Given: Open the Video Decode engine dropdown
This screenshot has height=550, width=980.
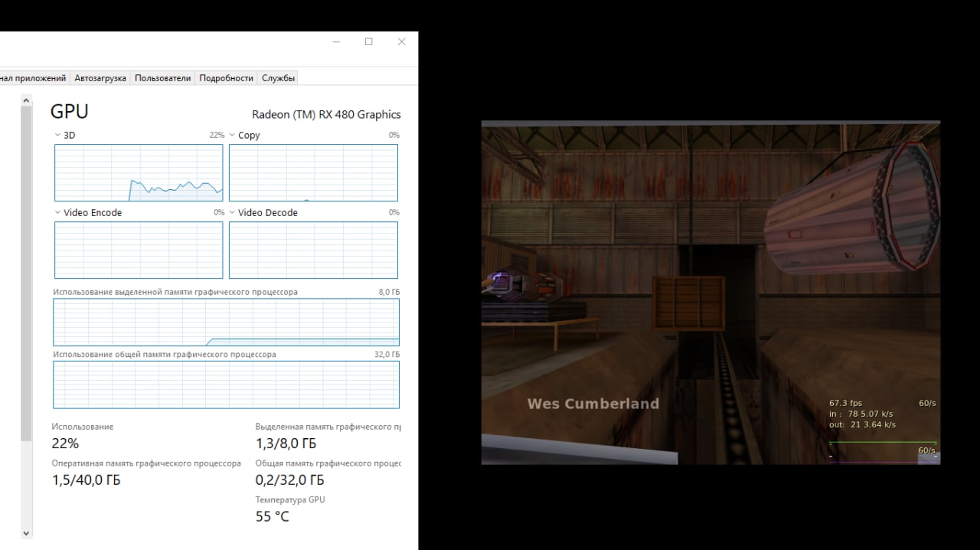Looking at the screenshot, I should coord(232,212).
